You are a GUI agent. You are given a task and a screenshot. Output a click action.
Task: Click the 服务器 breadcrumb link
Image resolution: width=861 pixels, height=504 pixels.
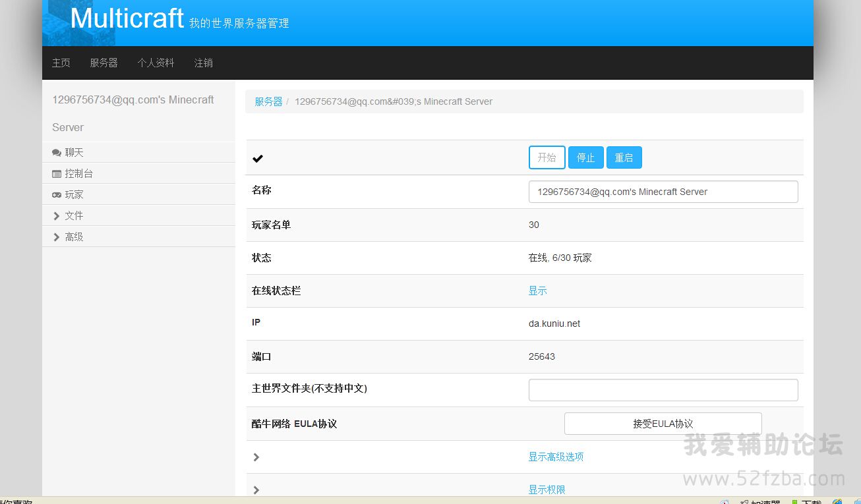[x=268, y=101]
